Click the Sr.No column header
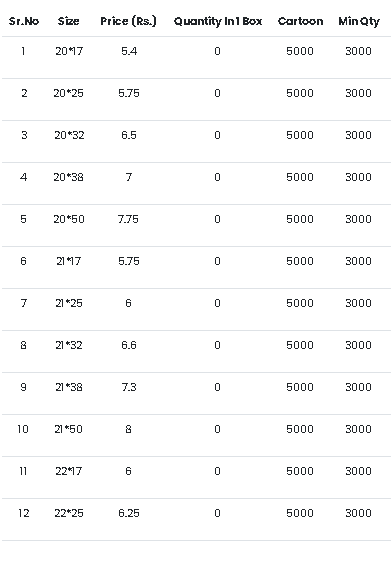The height and width of the screenshot is (563, 391). pos(24,21)
